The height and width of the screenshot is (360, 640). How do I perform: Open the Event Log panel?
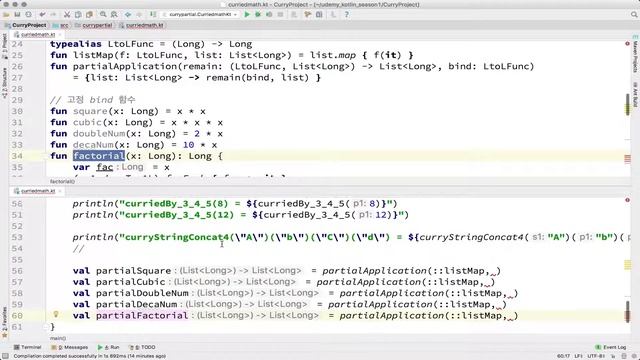611,347
